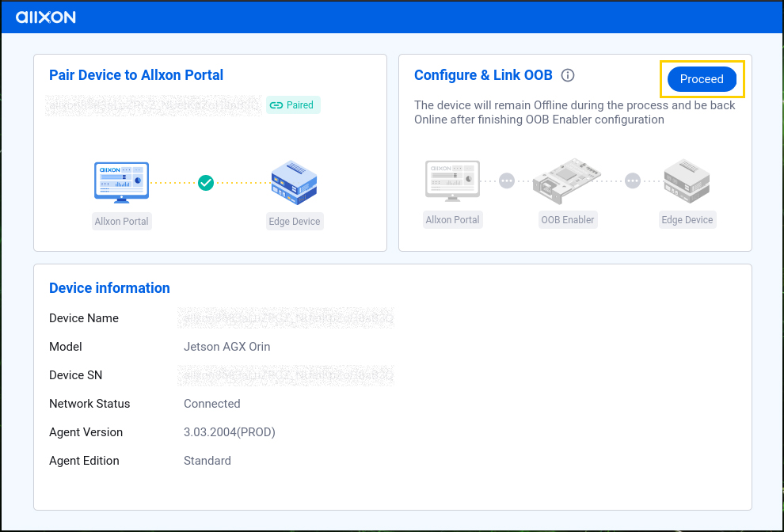
Task: Select the Device information section title
Action: click(x=109, y=288)
